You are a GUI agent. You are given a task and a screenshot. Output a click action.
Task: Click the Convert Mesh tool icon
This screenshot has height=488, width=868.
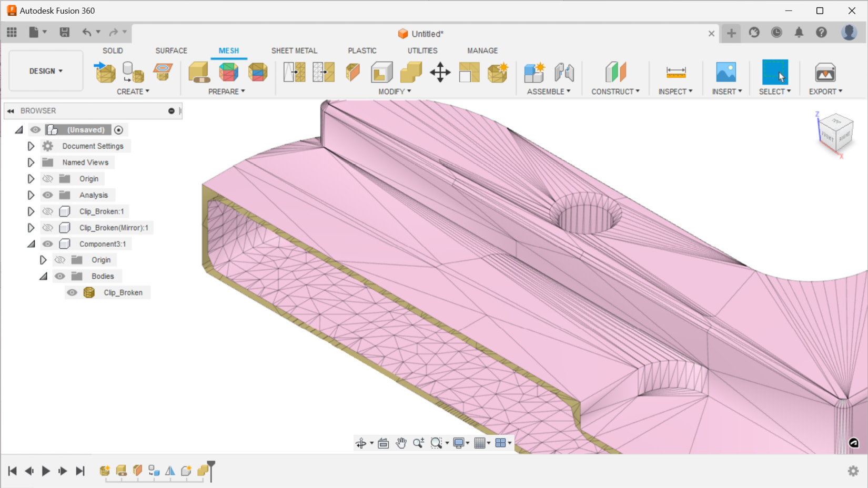point(498,72)
